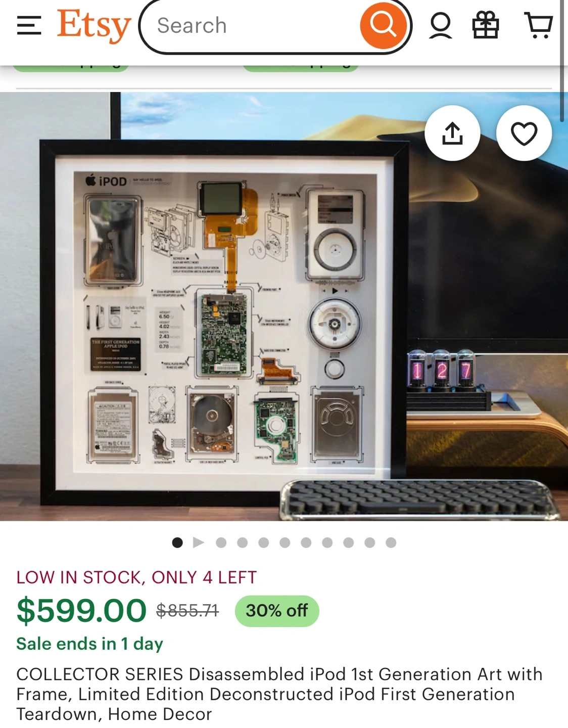This screenshot has width=568, height=728.
Task: Click the 30% off badge
Action: click(277, 611)
